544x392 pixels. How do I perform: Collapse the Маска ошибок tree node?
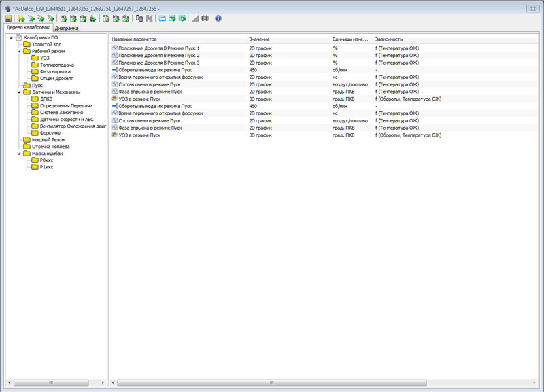[19, 153]
